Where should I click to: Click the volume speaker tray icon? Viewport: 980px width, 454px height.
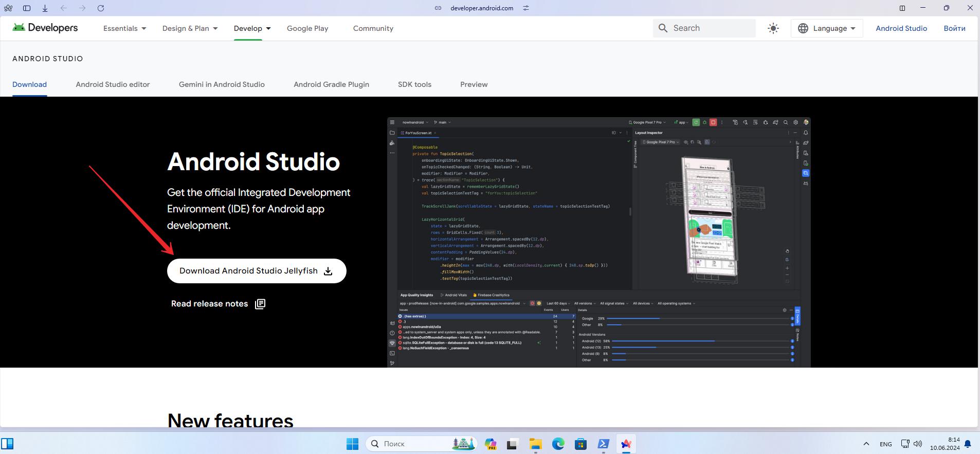point(918,444)
